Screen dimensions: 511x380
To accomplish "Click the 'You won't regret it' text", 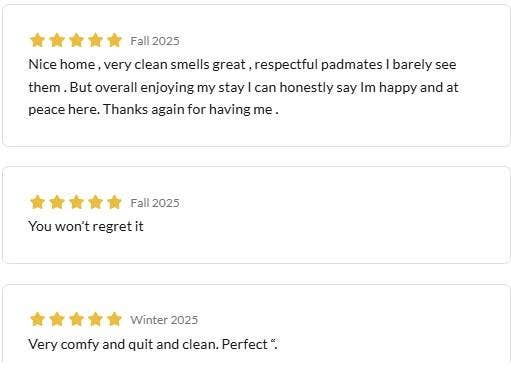I will pyautogui.click(x=86, y=226).
